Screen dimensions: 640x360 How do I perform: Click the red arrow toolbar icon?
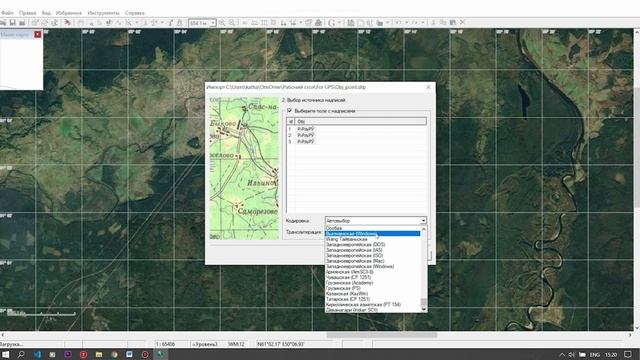point(67,23)
